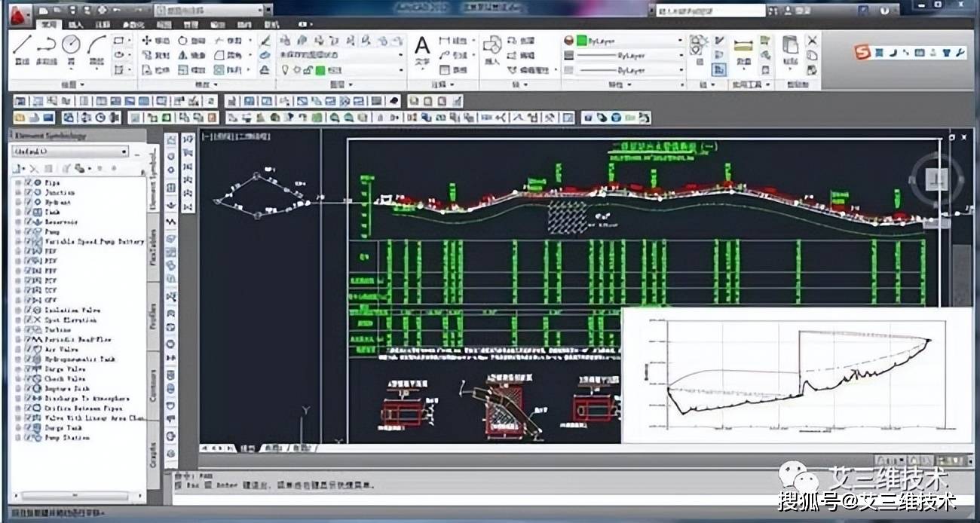Screen dimensions: 980x523
Task: Click the Paste icon in the Clipboard panel
Action: (790, 45)
